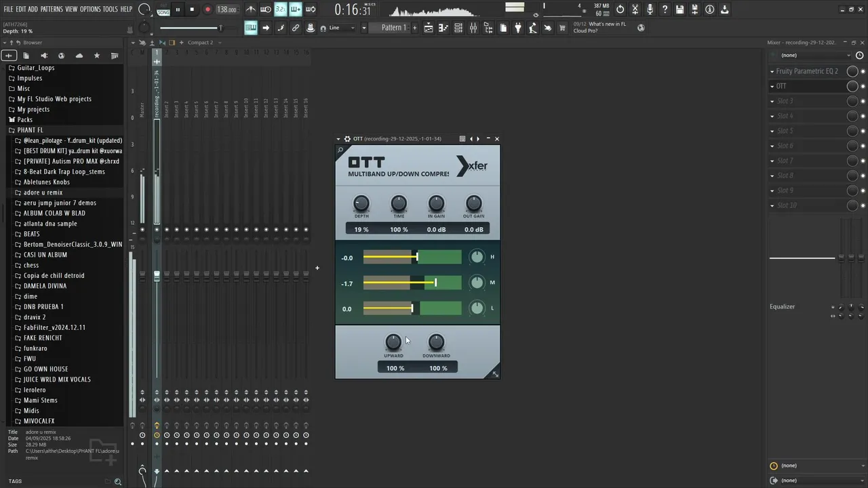868x488 pixels.
Task: Click the undo history circular arrow icon
Action: click(x=620, y=9)
